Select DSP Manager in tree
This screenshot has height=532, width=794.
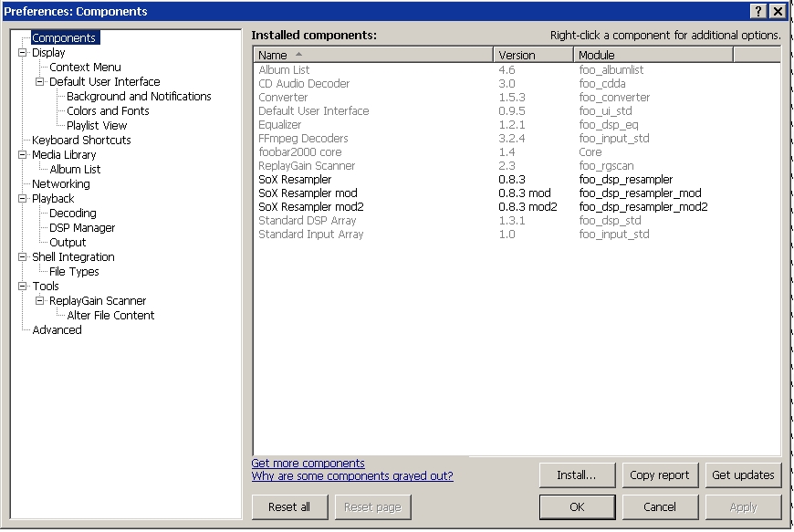82,228
